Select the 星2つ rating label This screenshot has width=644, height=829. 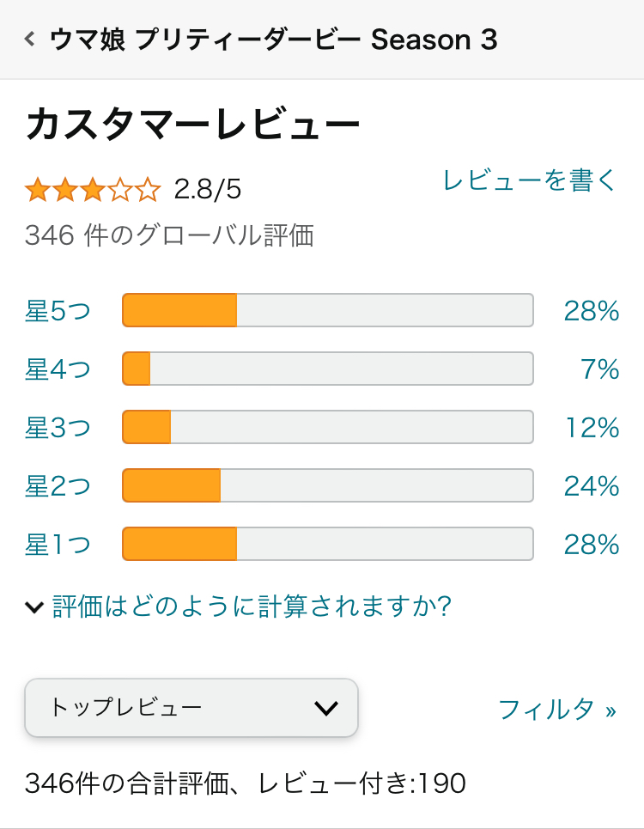click(58, 486)
